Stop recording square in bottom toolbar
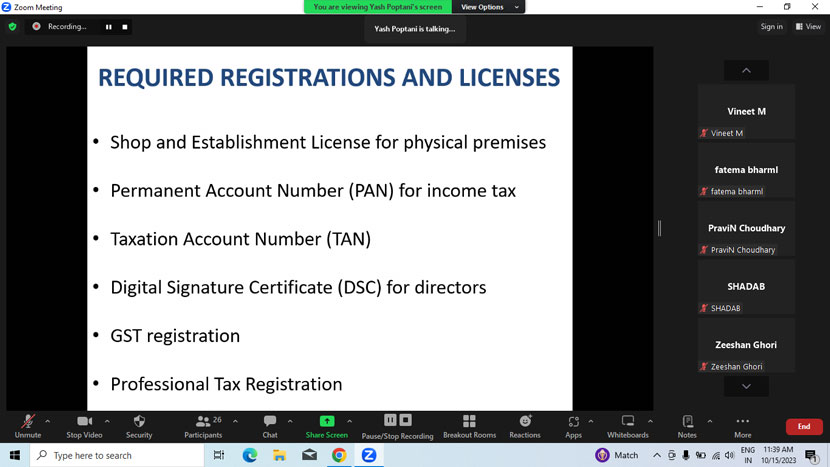 405,420
